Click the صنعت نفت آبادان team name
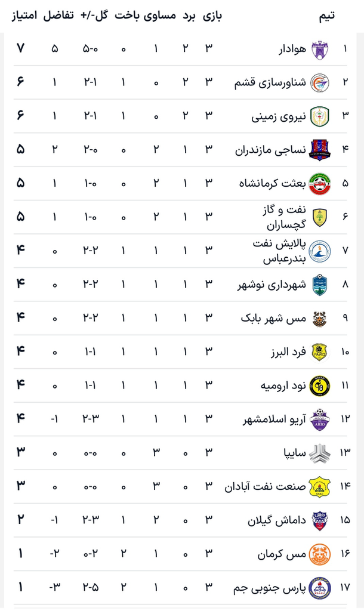The width and height of the screenshot is (364, 611). tap(265, 487)
